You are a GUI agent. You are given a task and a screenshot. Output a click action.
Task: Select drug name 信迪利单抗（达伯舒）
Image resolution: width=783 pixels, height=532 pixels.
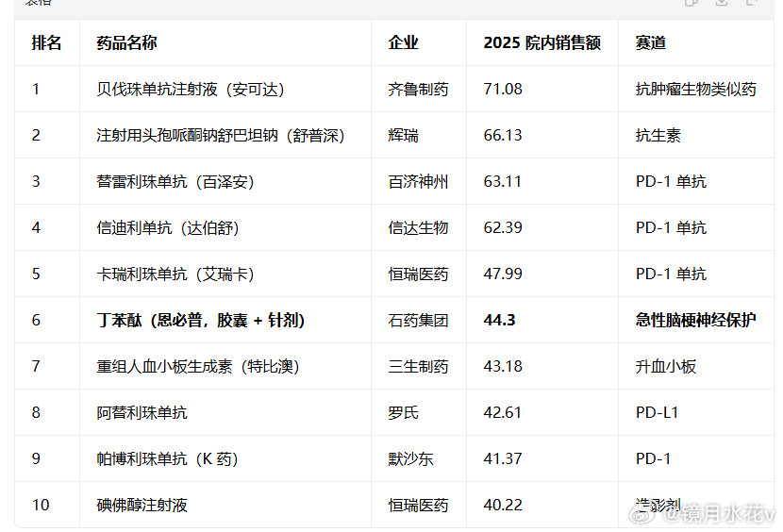point(168,228)
